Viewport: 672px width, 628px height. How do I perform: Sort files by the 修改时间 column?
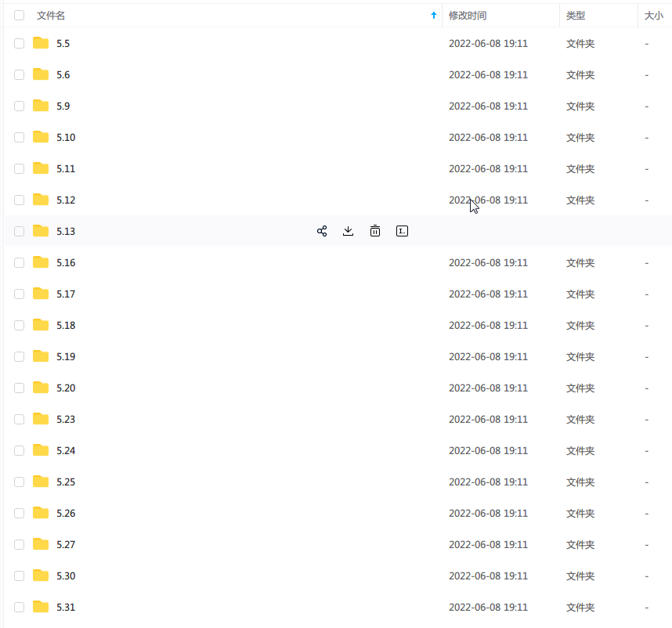(x=468, y=15)
